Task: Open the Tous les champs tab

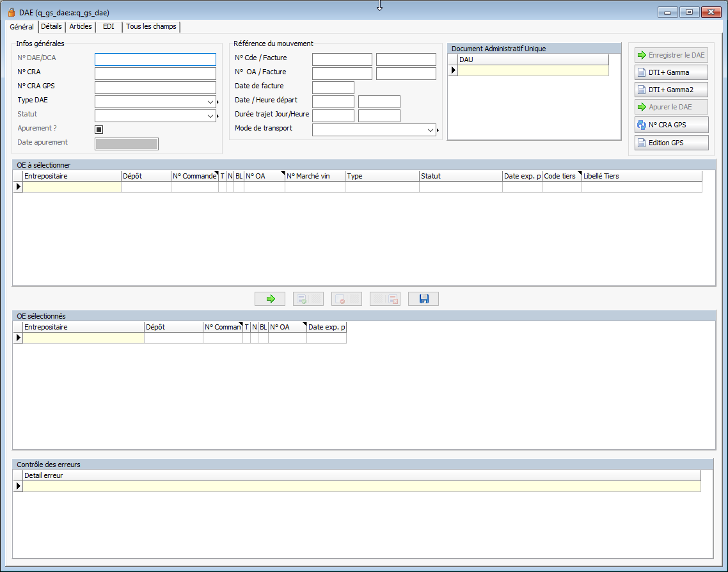Action: [x=151, y=27]
